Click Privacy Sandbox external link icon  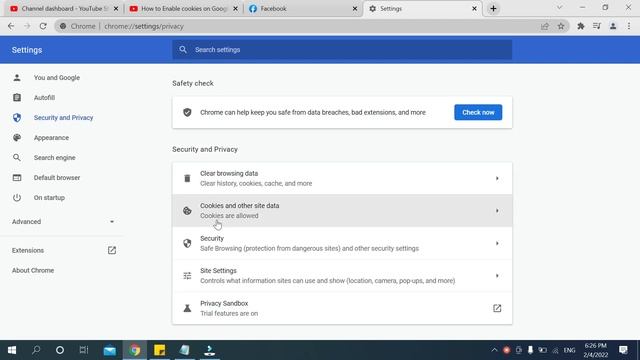tap(497, 308)
